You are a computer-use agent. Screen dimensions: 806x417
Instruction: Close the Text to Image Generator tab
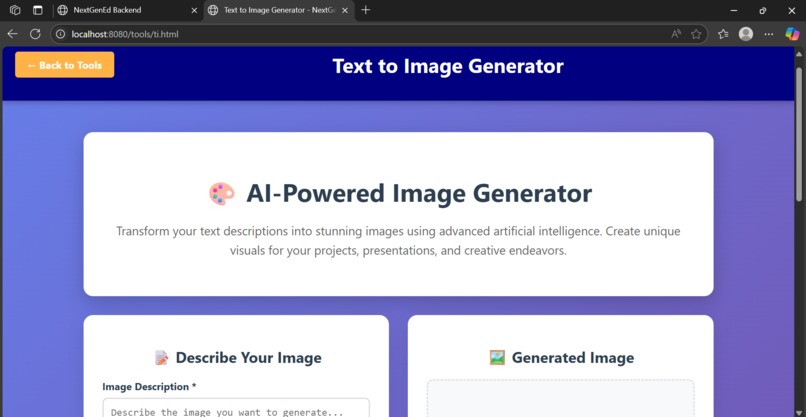344,10
